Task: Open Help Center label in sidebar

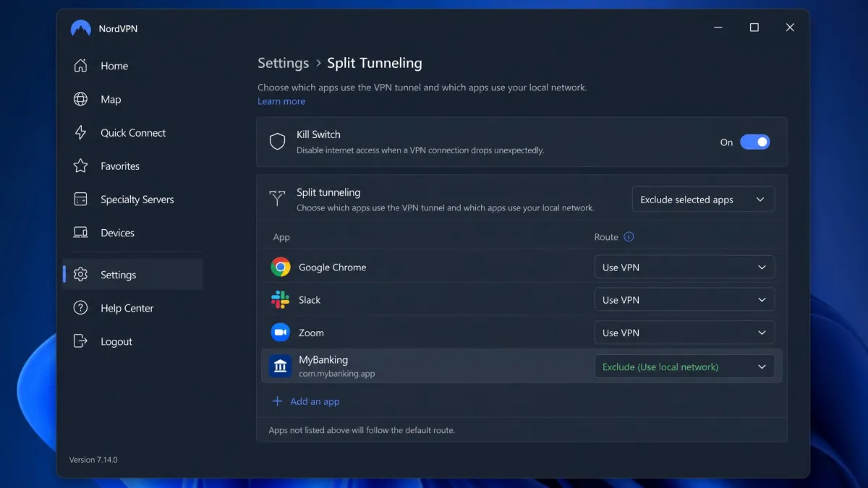Action: (127, 308)
